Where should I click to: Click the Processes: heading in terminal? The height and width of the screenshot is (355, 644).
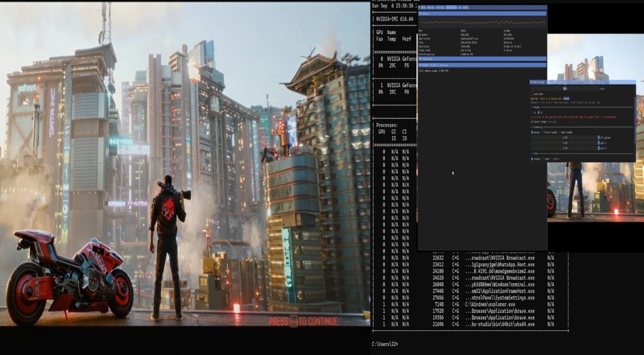click(x=387, y=125)
